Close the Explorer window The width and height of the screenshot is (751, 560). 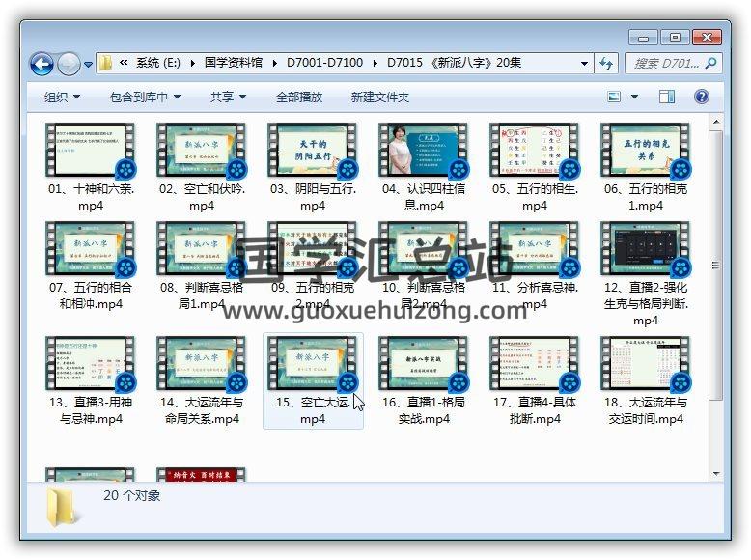coord(707,38)
